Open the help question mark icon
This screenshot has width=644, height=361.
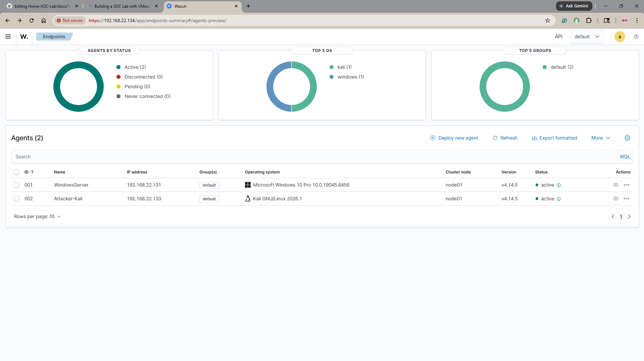point(636,37)
